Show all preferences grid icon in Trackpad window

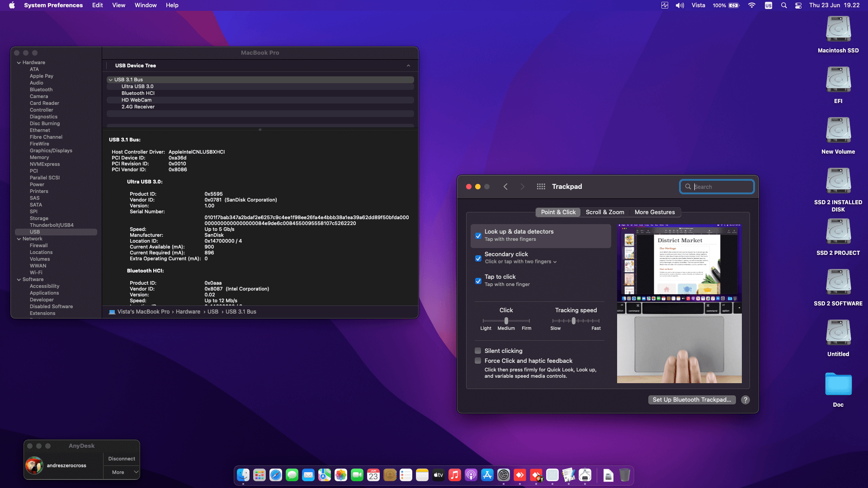click(x=541, y=187)
